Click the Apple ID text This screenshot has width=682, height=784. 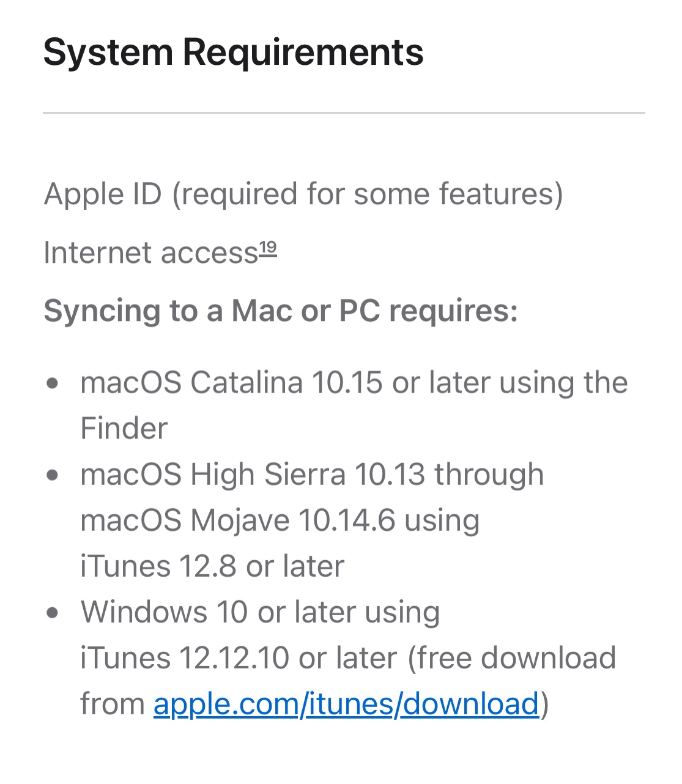(103, 194)
